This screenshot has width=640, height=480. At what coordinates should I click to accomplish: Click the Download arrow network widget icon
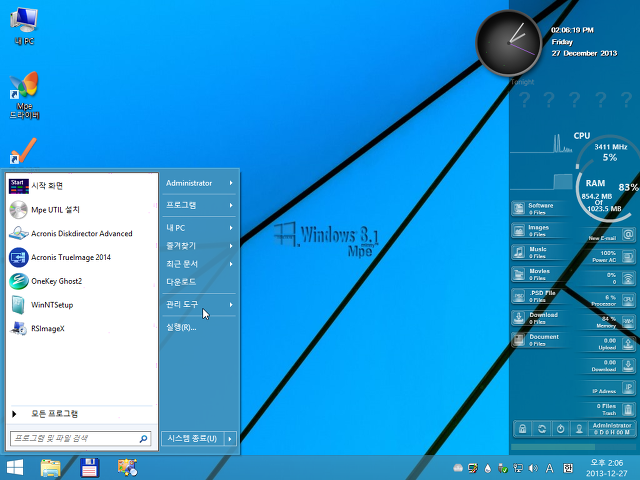[x=628, y=365]
